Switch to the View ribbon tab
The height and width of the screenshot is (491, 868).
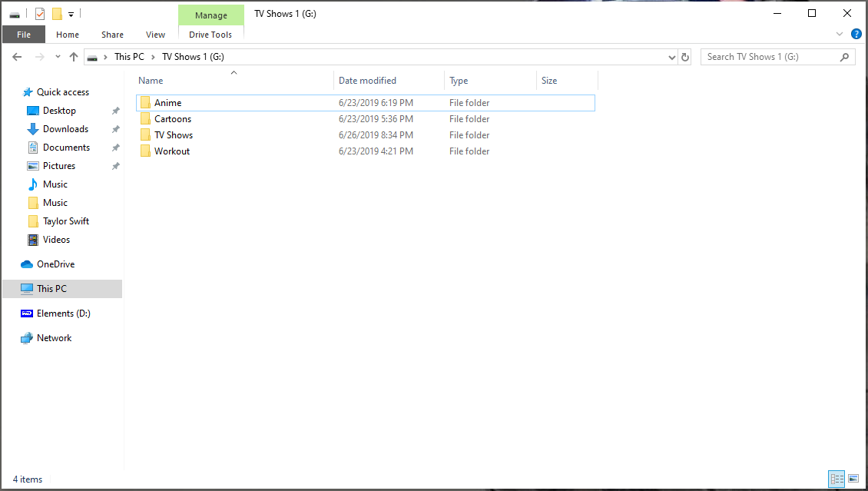156,35
